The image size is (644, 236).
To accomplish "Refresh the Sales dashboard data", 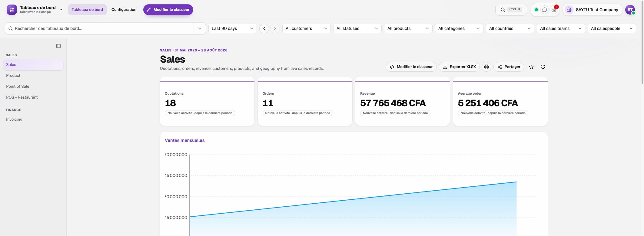I will 543,67.
